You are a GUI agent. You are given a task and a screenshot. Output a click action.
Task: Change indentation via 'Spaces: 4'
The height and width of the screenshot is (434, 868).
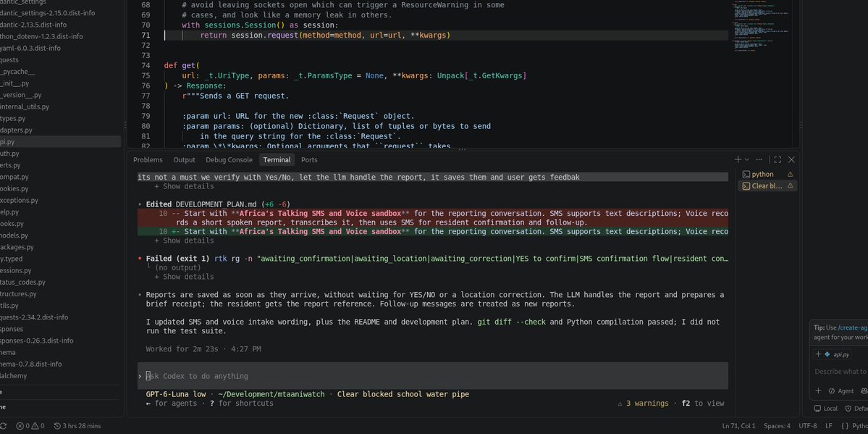(x=777, y=426)
